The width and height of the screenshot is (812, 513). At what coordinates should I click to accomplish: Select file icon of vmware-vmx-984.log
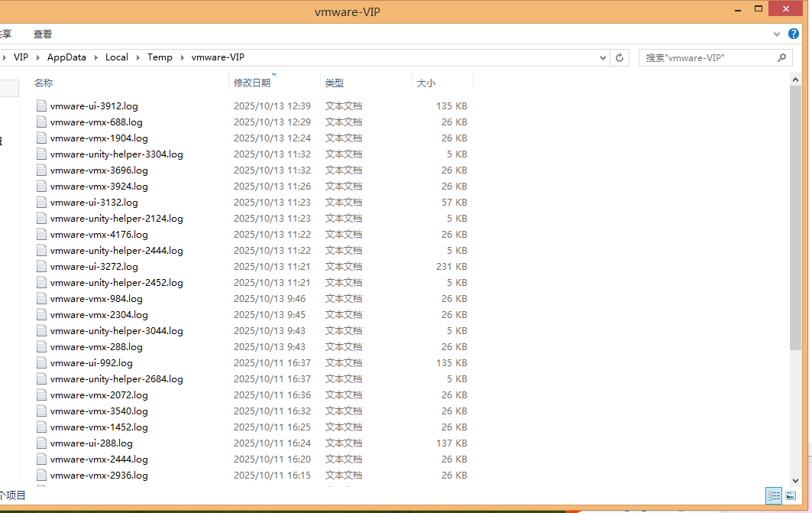pyautogui.click(x=41, y=298)
